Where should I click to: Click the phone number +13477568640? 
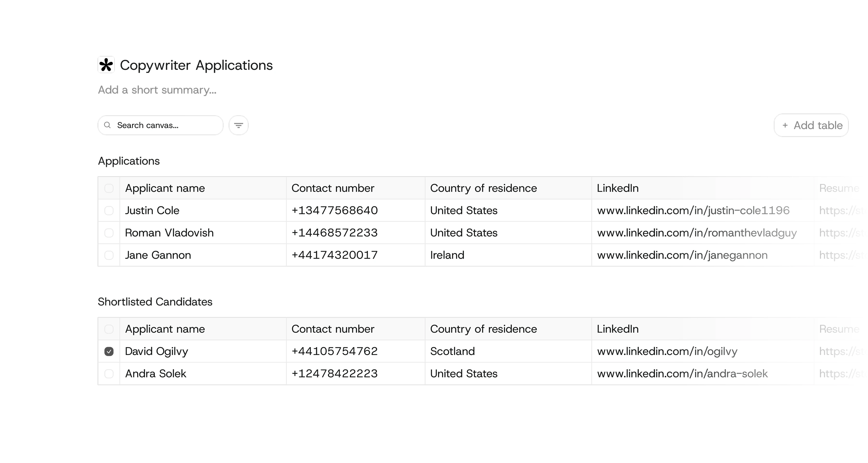coord(335,211)
